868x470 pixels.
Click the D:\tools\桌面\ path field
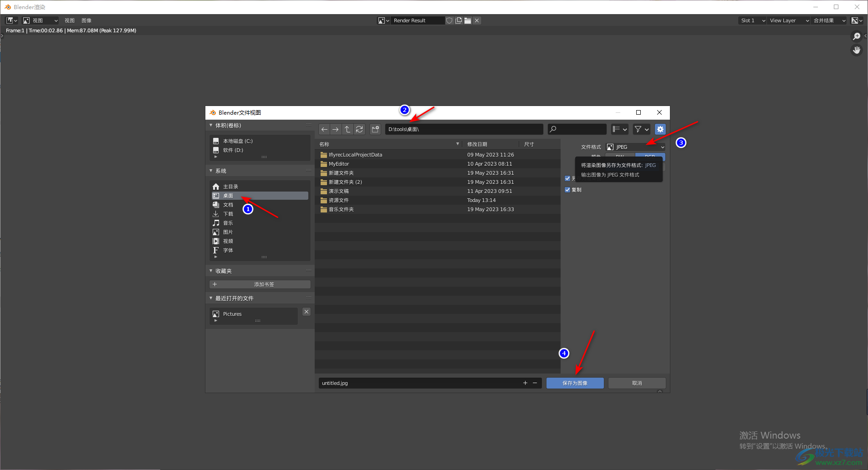[x=464, y=129]
